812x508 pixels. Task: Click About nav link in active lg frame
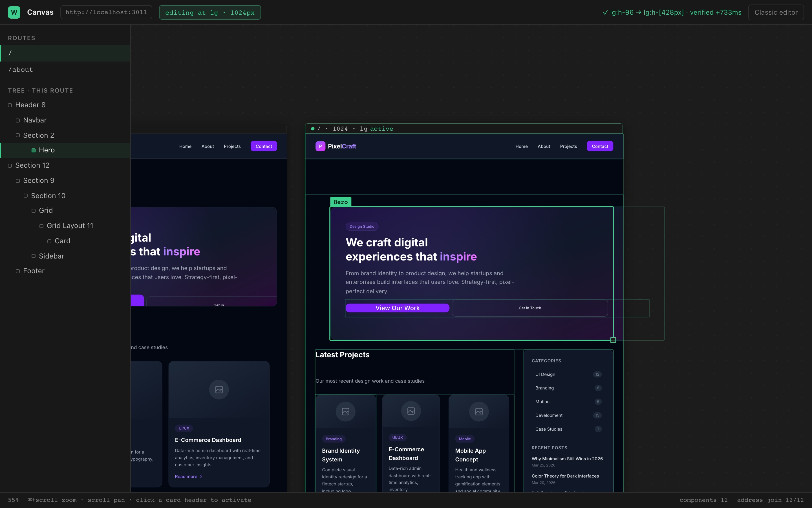[544, 146]
